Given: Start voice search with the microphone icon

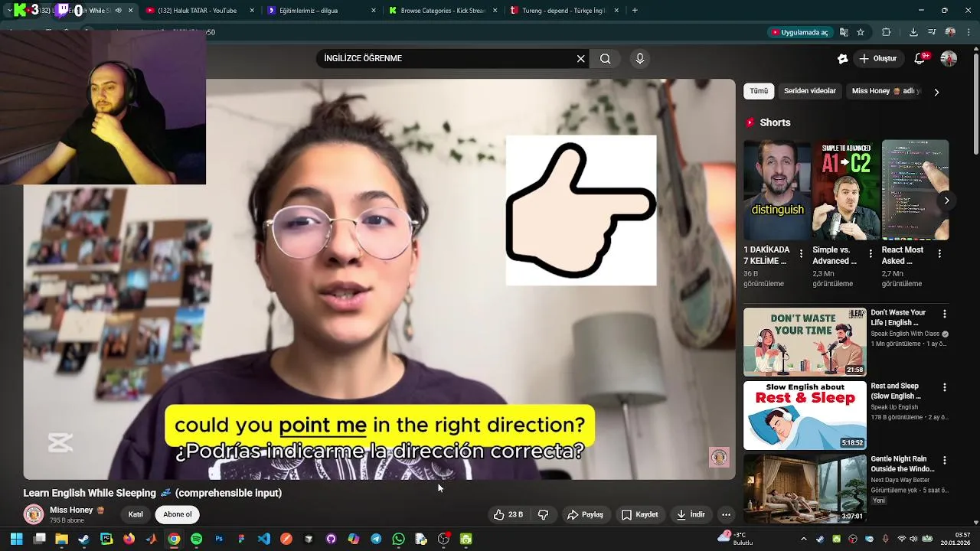Looking at the screenshot, I should (640, 59).
